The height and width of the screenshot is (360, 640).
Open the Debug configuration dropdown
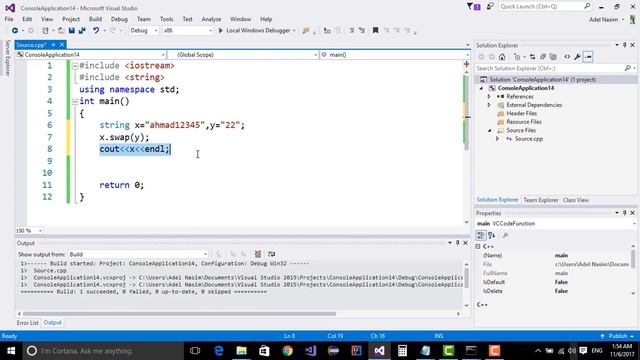pos(144,31)
